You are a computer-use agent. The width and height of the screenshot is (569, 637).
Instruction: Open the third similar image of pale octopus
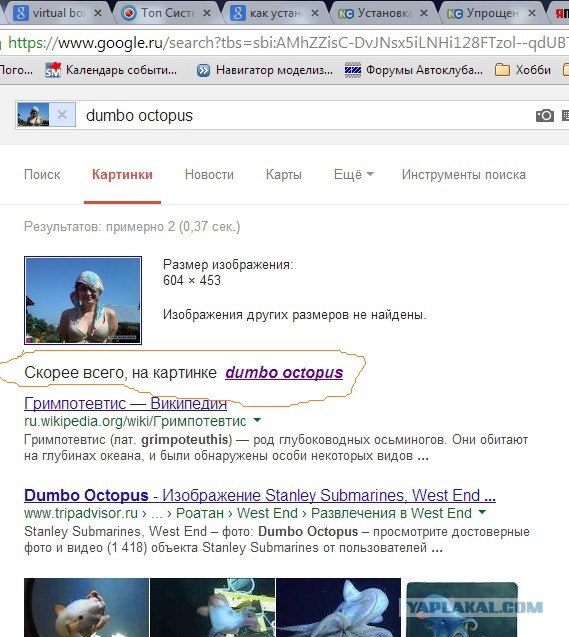point(338,607)
